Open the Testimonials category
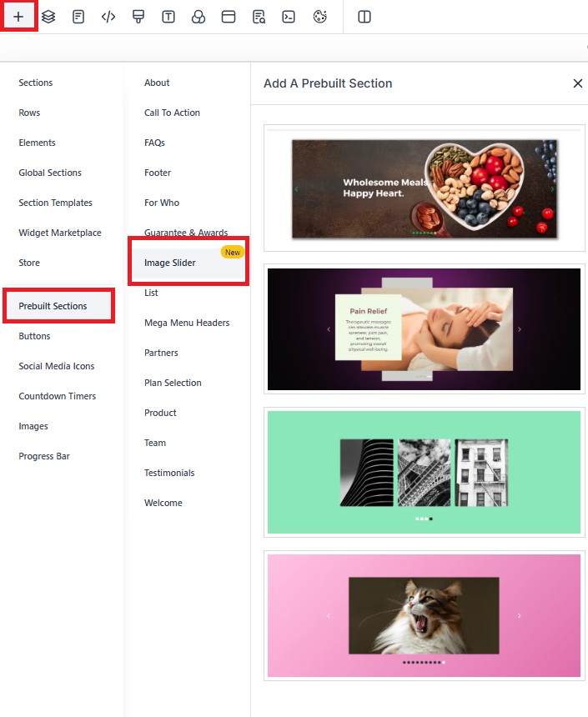Screen dimensions: 588x717 click(169, 473)
